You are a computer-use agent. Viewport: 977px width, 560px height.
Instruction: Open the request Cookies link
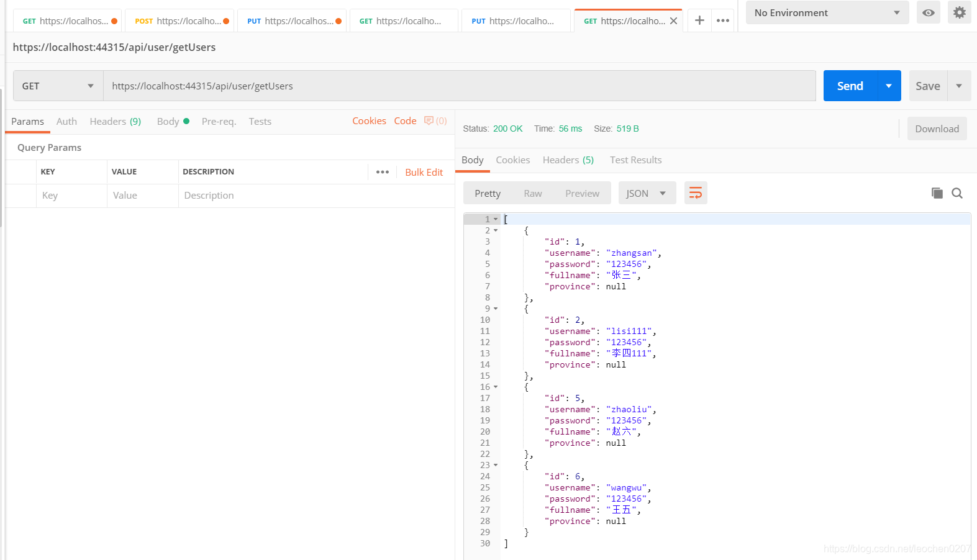[369, 120]
